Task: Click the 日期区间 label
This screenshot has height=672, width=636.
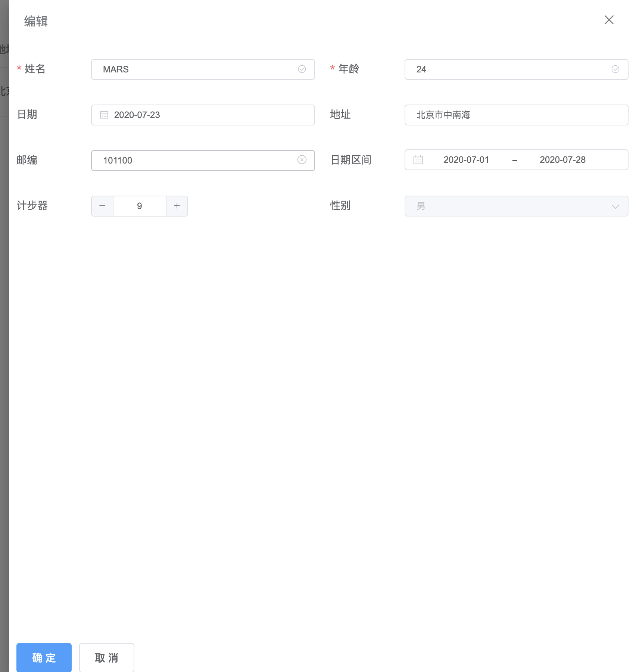Action: [351, 160]
